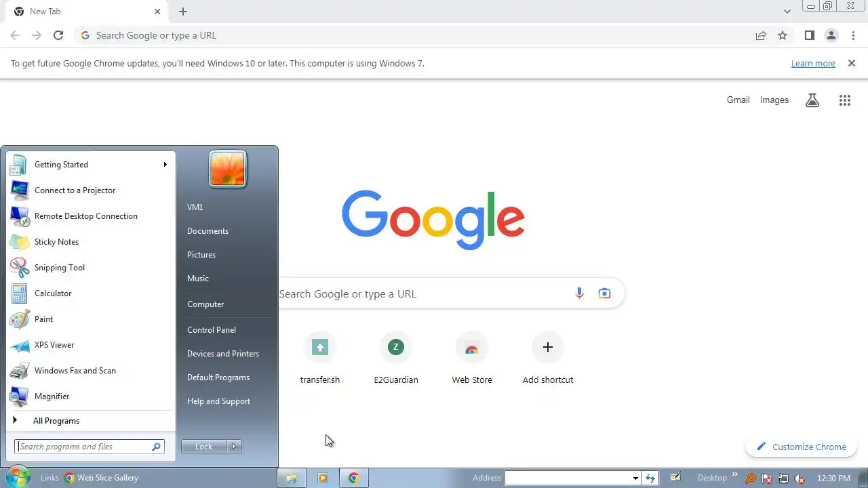Open a new tab with plus button
Image resolution: width=868 pixels, height=488 pixels.
point(183,12)
